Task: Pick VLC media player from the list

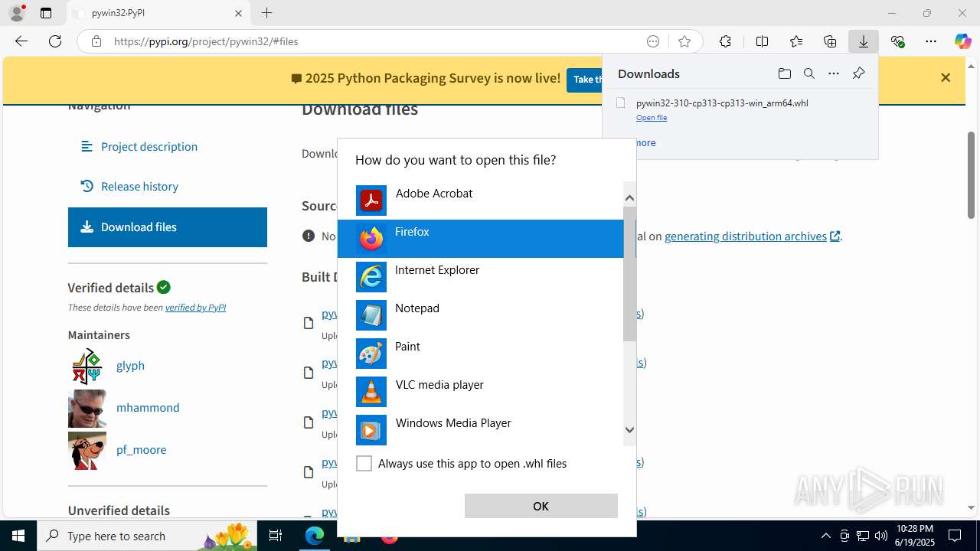Action: pos(480,392)
